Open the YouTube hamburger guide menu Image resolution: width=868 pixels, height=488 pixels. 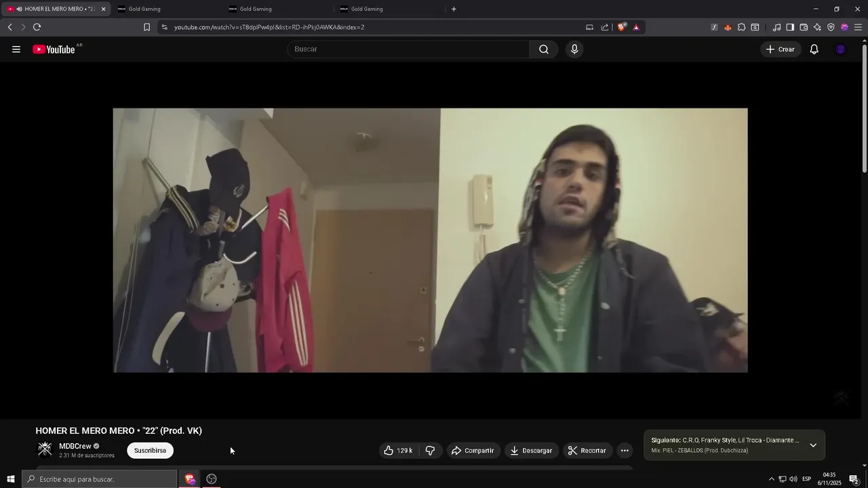[16, 49]
